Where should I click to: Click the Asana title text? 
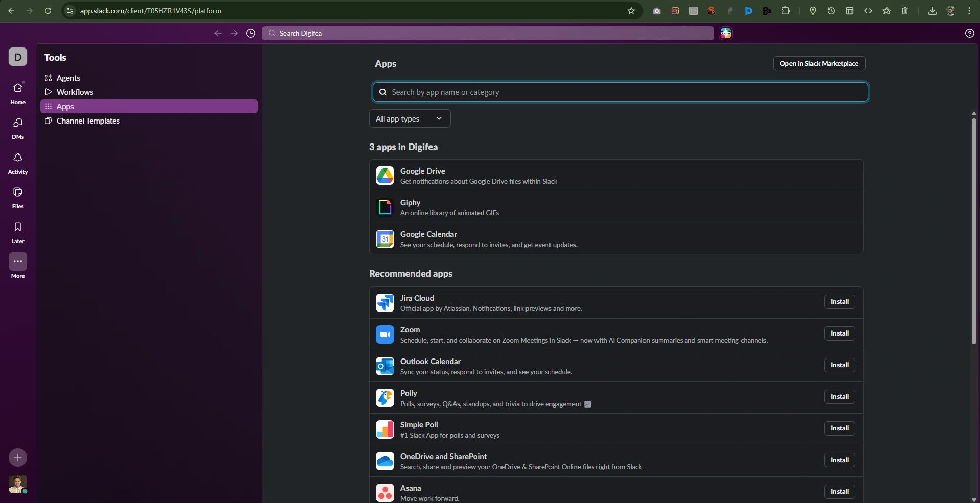coord(411,488)
